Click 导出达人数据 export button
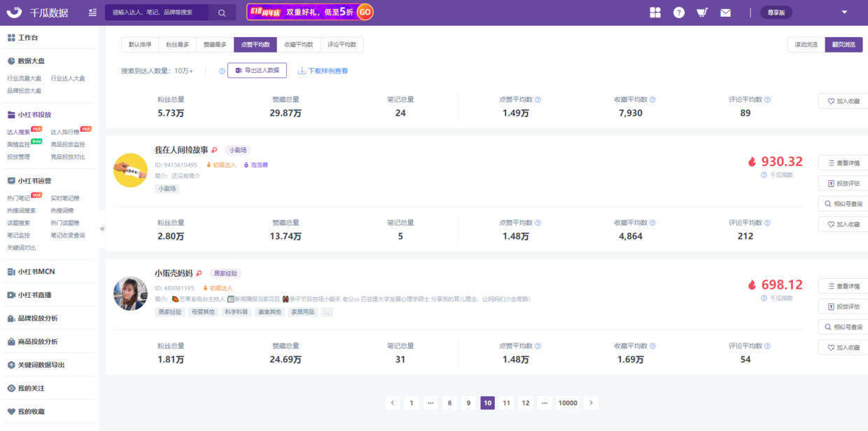868x431 pixels. pos(257,71)
